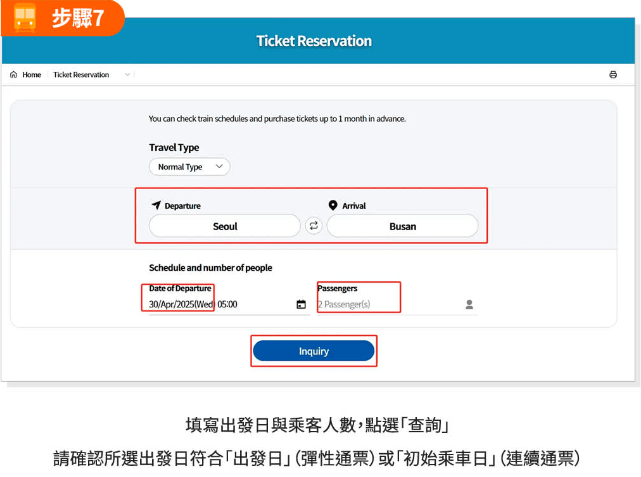
Task: Click the passenger person icon
Action: tap(469, 305)
